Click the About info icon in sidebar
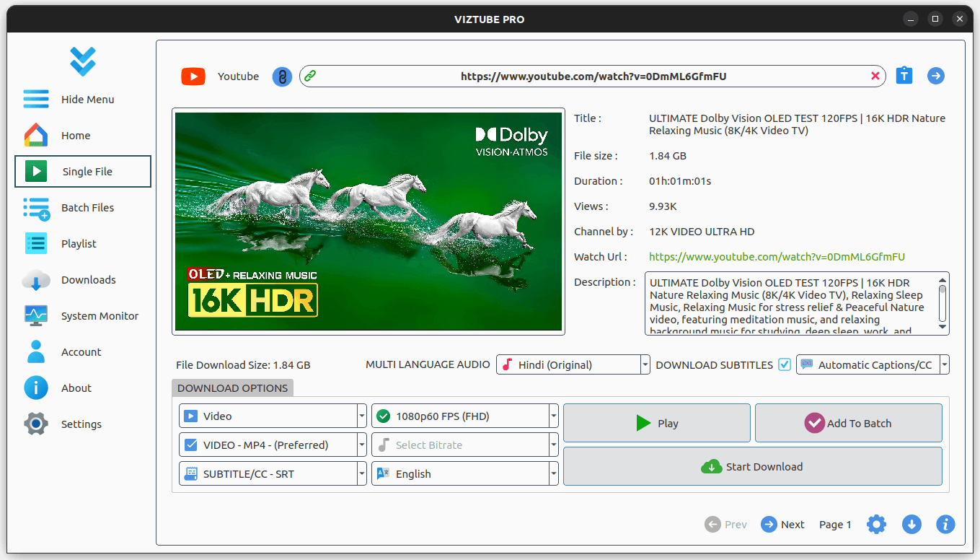The image size is (980, 560). [36, 388]
